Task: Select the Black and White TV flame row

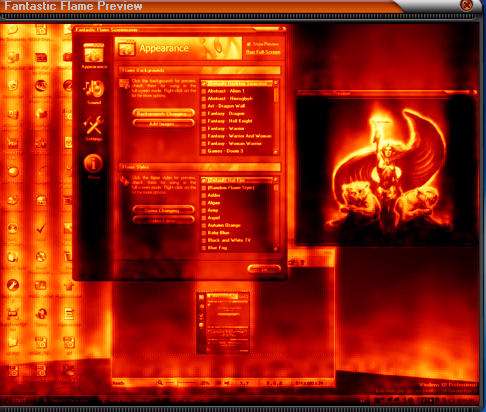Action: coord(237,240)
